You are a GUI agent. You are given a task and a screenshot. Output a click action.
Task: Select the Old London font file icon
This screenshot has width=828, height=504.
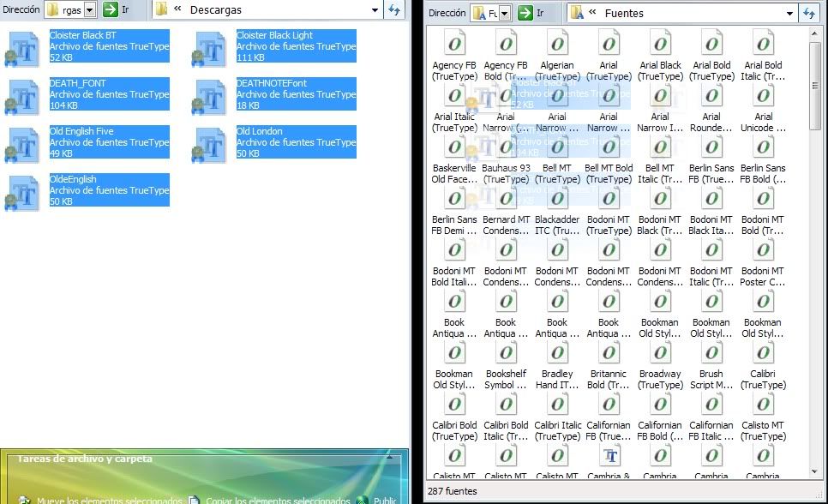[x=209, y=145]
